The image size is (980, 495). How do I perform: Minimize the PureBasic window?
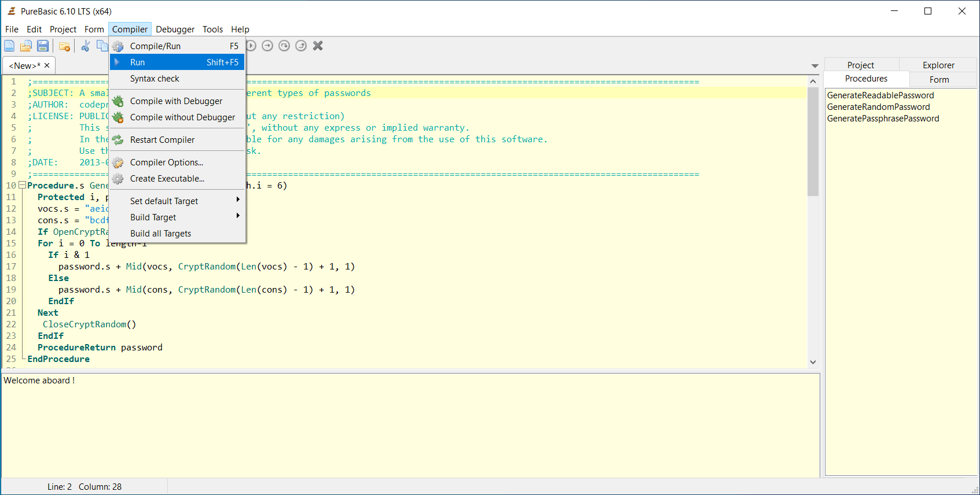pyautogui.click(x=894, y=11)
